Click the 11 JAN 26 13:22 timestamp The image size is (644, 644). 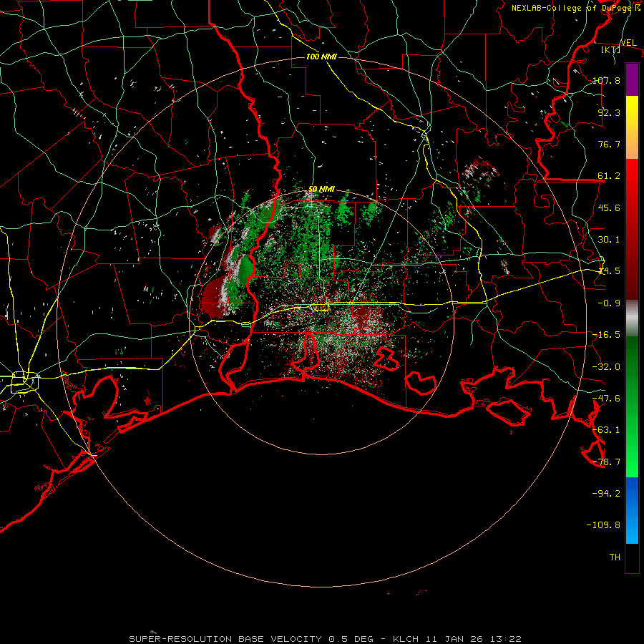coord(472,639)
